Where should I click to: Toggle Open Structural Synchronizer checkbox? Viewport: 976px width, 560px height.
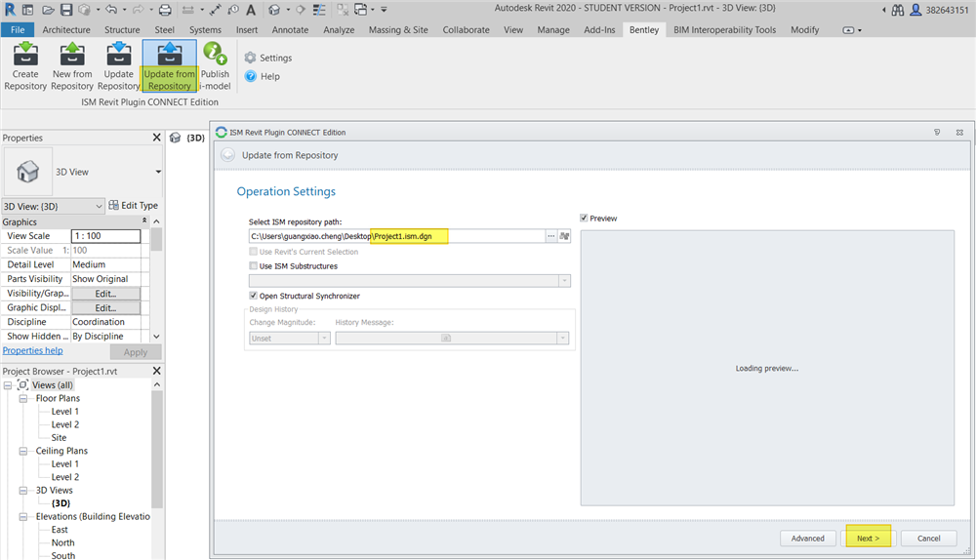coord(254,296)
